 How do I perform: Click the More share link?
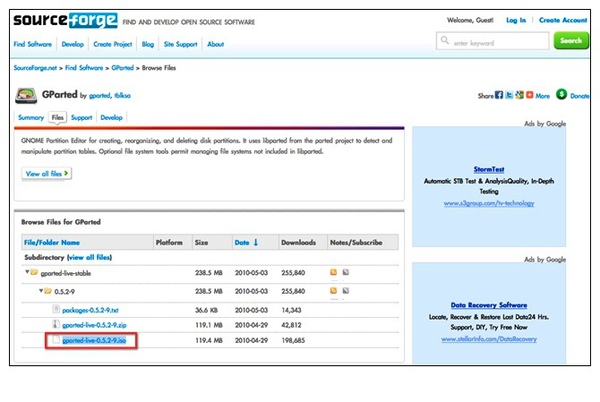(x=542, y=96)
